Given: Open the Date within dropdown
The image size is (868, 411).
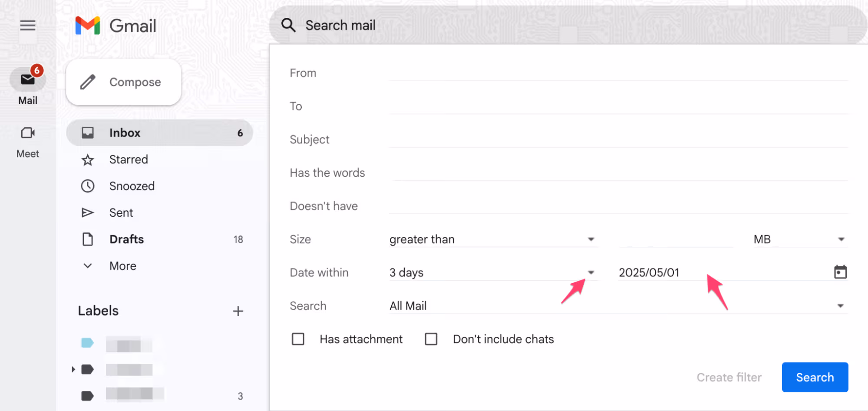Looking at the screenshot, I should coord(591,272).
